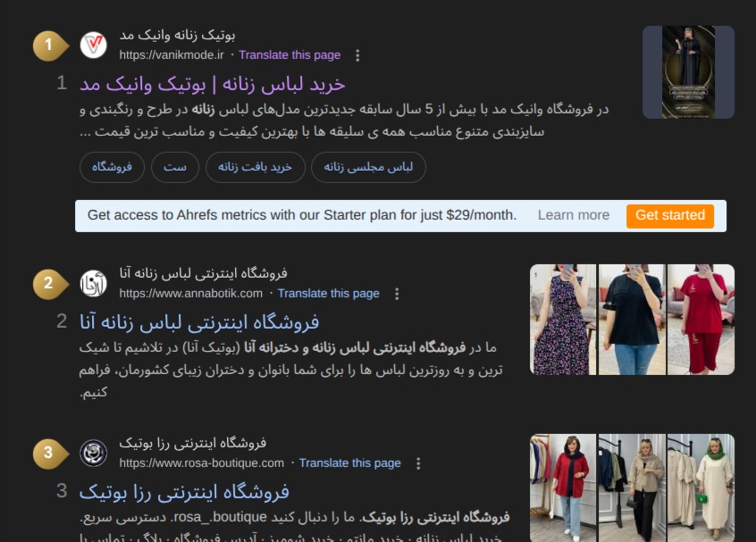756x542 pixels.
Task: Click site name فروشگاه اینترنتی لباس زنانه آنا above URL
Action: pos(204,273)
